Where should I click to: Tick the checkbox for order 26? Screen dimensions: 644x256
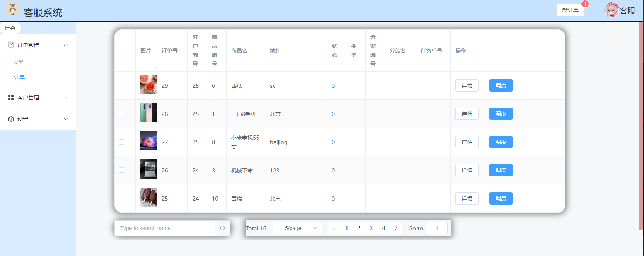(x=122, y=170)
